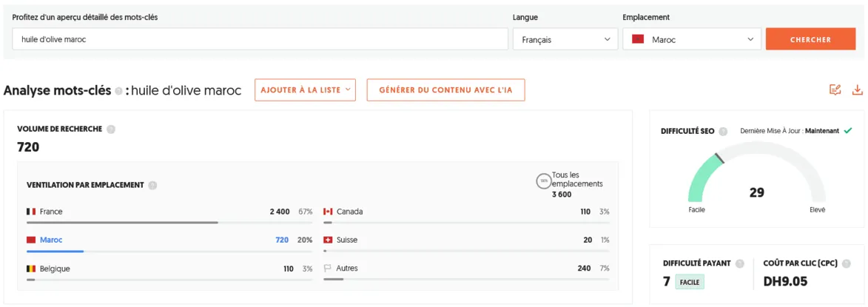The height and width of the screenshot is (307, 868).
Task: Click the Facile gauge label
Action: [696, 210]
